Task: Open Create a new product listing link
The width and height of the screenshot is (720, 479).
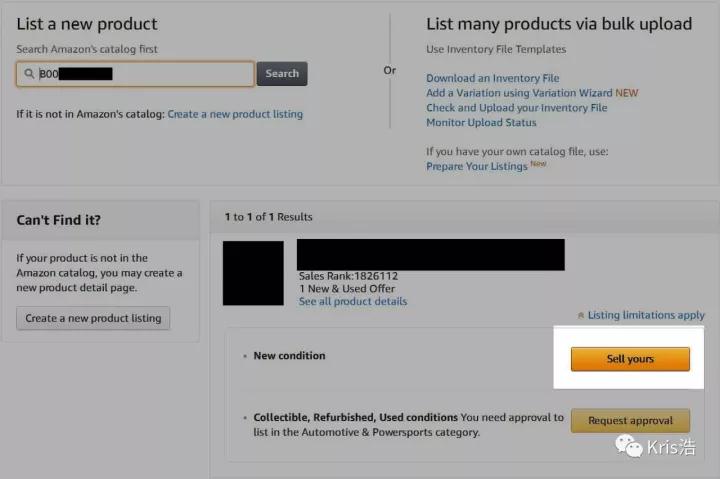Action: 235,114
